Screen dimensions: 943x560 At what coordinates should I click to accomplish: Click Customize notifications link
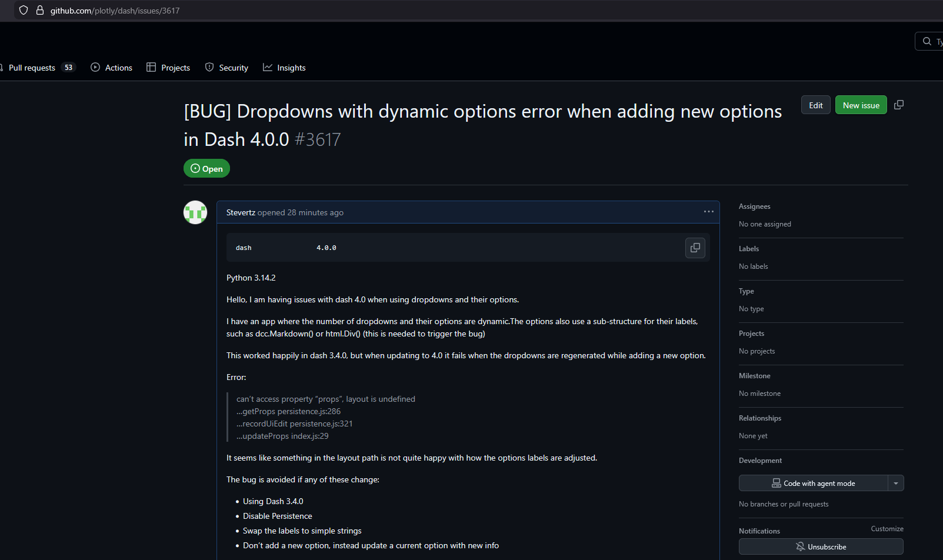coord(887,529)
